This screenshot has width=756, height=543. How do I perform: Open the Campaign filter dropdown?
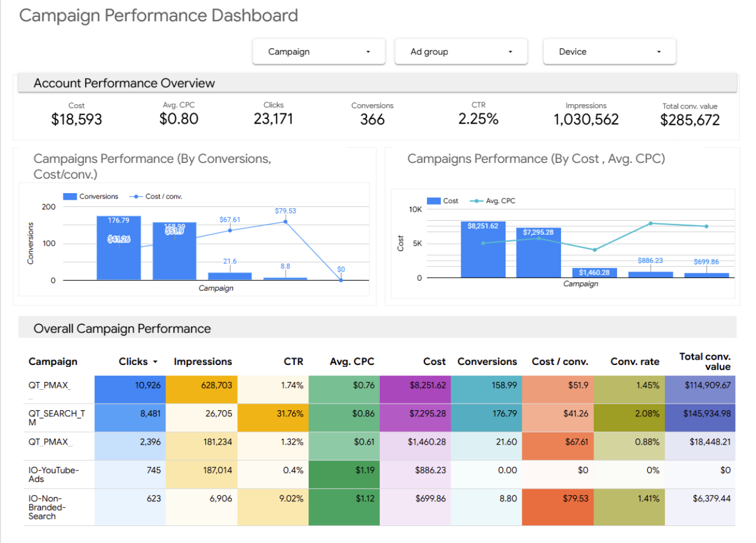click(319, 52)
